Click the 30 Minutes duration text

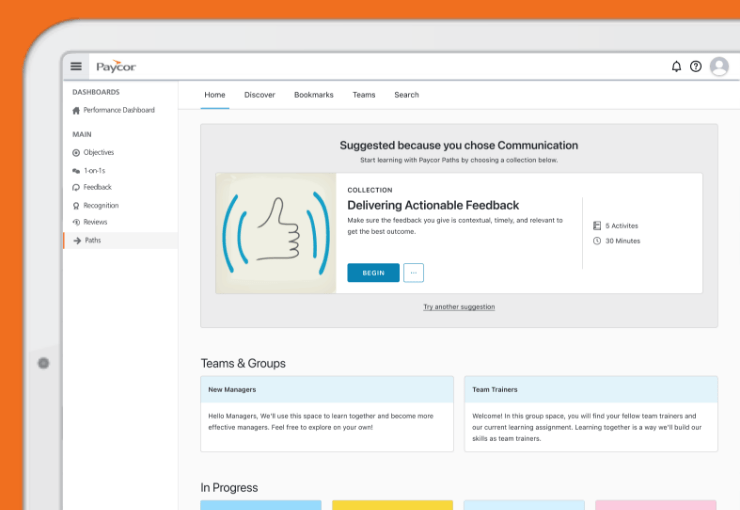click(x=623, y=241)
